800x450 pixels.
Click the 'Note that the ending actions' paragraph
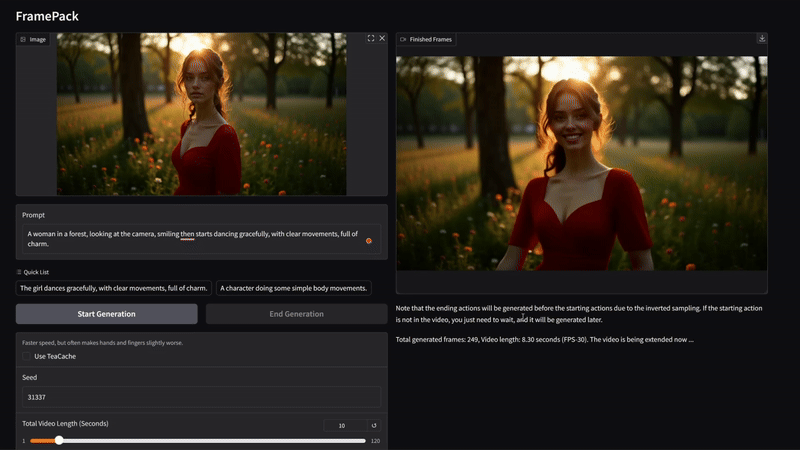coord(579,314)
